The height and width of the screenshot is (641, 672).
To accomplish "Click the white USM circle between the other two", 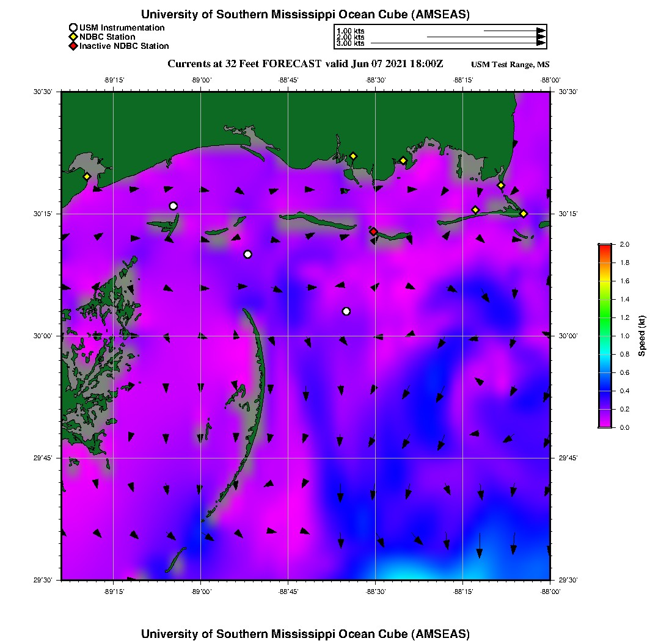I will [247, 255].
